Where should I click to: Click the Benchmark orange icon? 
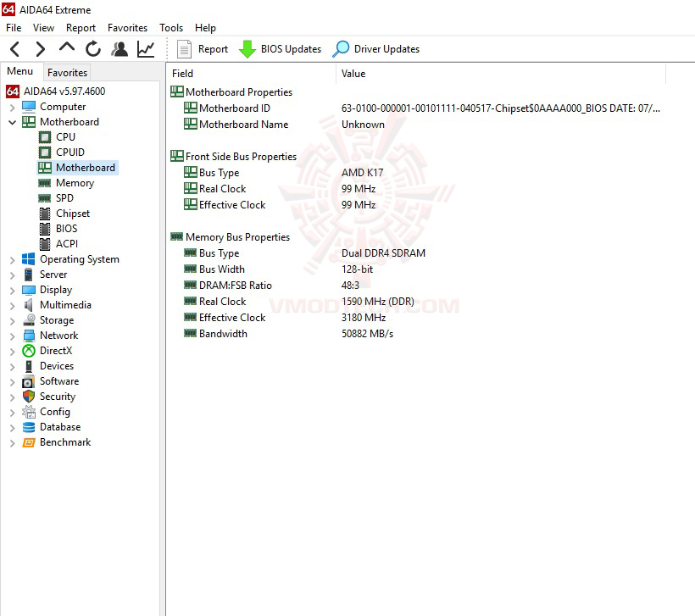29,442
